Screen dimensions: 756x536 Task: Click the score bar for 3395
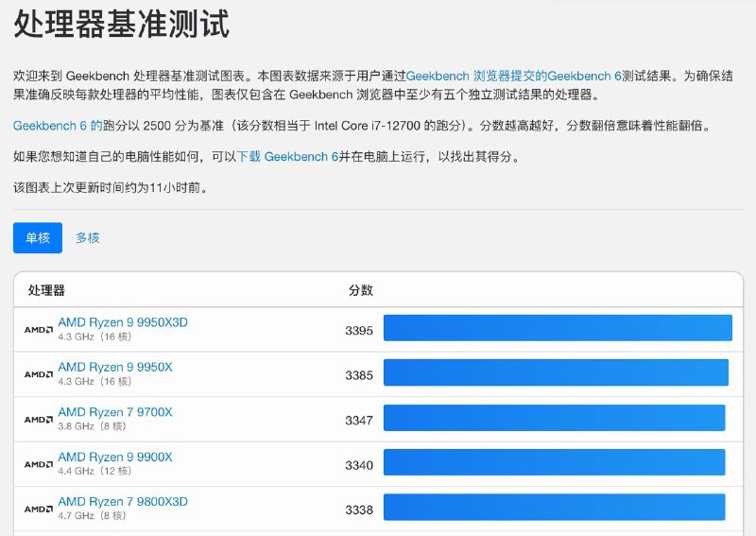[558, 328]
